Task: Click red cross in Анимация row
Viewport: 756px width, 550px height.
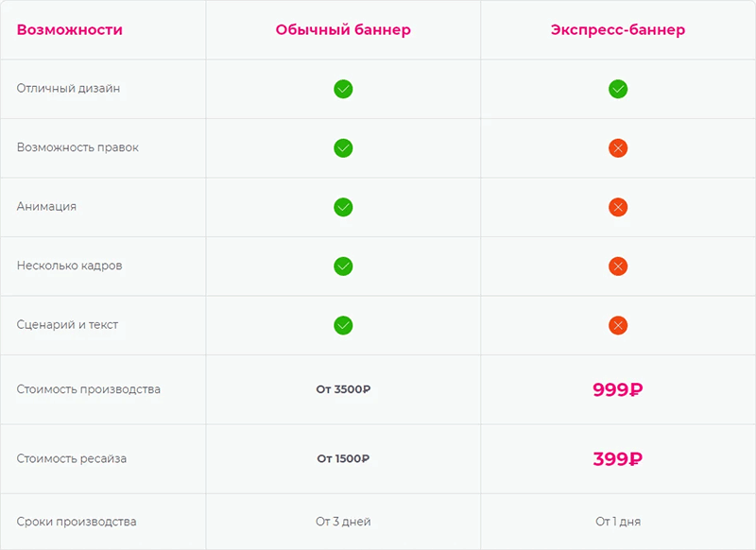Action: [x=618, y=207]
